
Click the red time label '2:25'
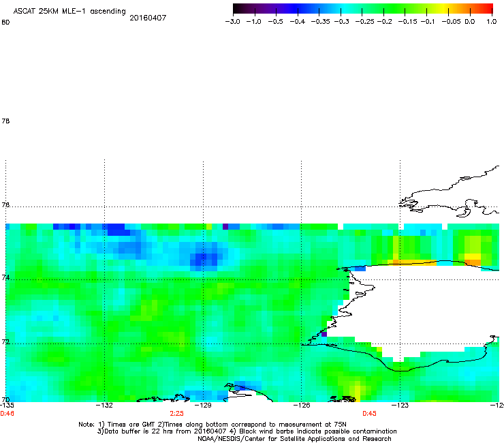tap(177, 414)
